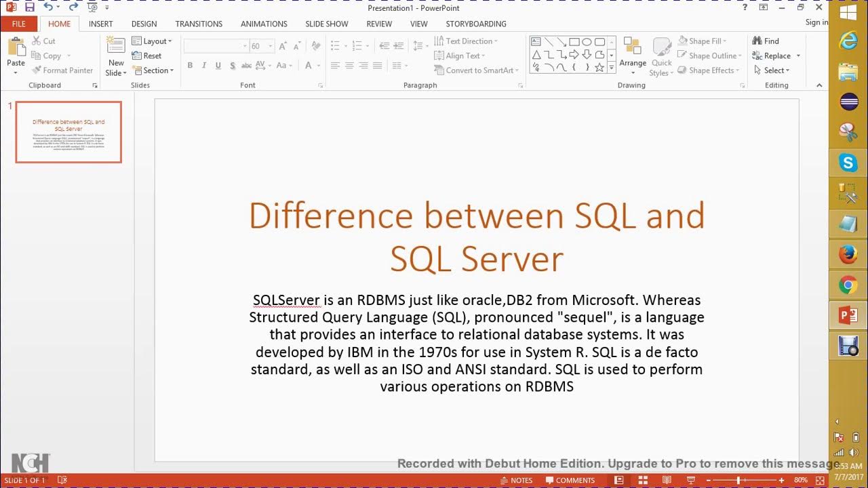
Task: Select the Text Box shape in shapes gallery
Action: (x=536, y=42)
